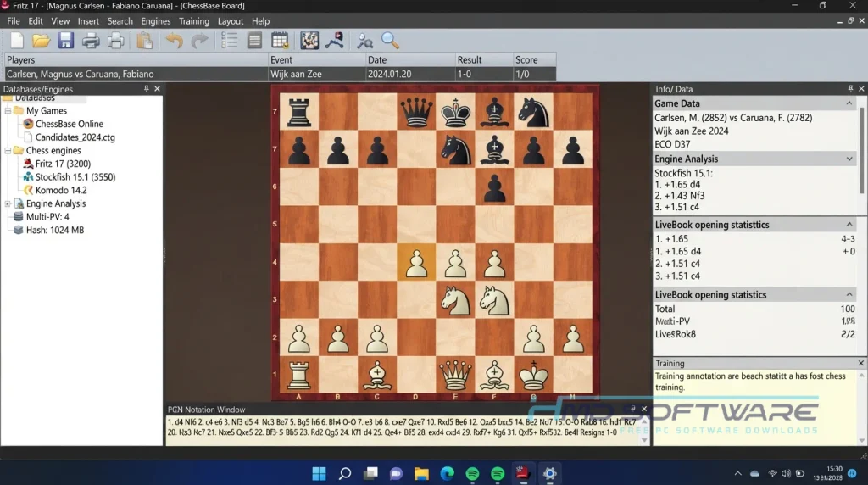The image size is (868, 485).
Task: Select the Stockfish 15.1 (3550) engine
Action: click(x=75, y=177)
